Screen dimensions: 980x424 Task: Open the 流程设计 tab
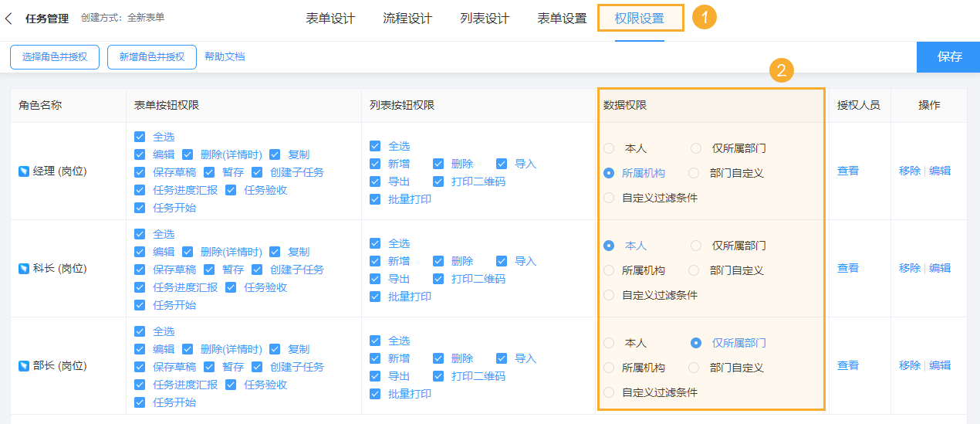point(407,19)
